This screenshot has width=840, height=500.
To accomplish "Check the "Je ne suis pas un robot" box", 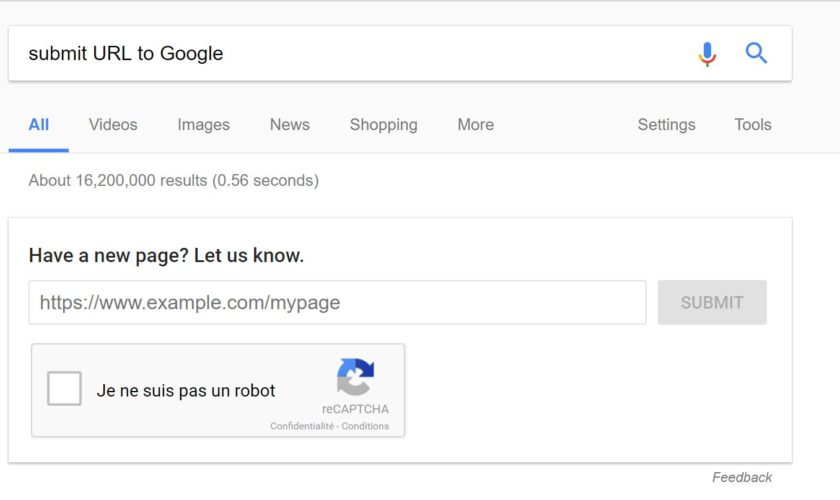I will point(65,389).
